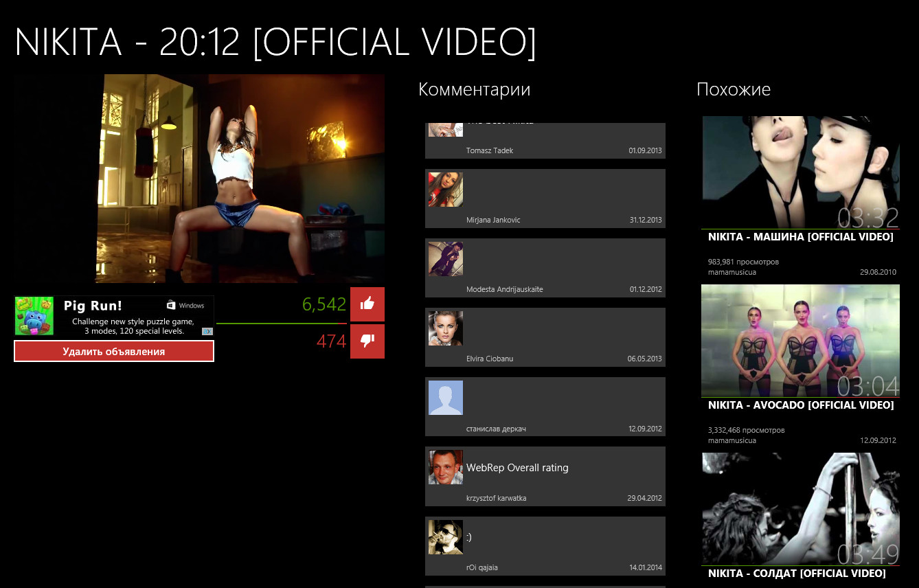Click comment date 14.01.2014
This screenshot has width=919, height=588.
(x=646, y=567)
